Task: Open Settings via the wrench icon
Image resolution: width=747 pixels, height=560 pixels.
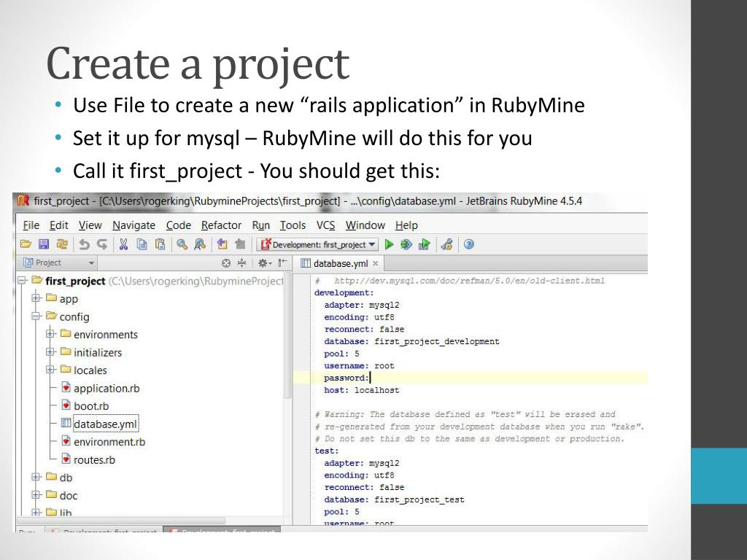Action: click(447, 244)
